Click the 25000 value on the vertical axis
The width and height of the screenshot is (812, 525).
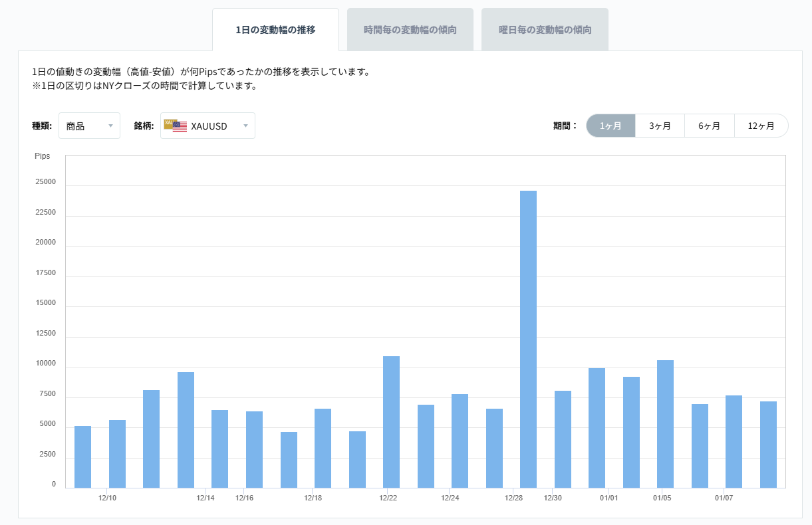[x=47, y=181]
